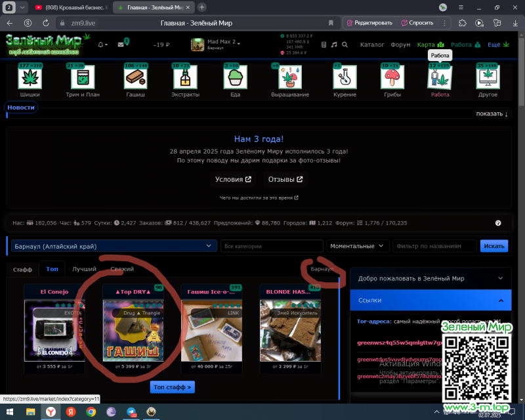Expand the Барнаул (Алтайский край) city selector
The image size is (525, 420).
pyautogui.click(x=113, y=246)
